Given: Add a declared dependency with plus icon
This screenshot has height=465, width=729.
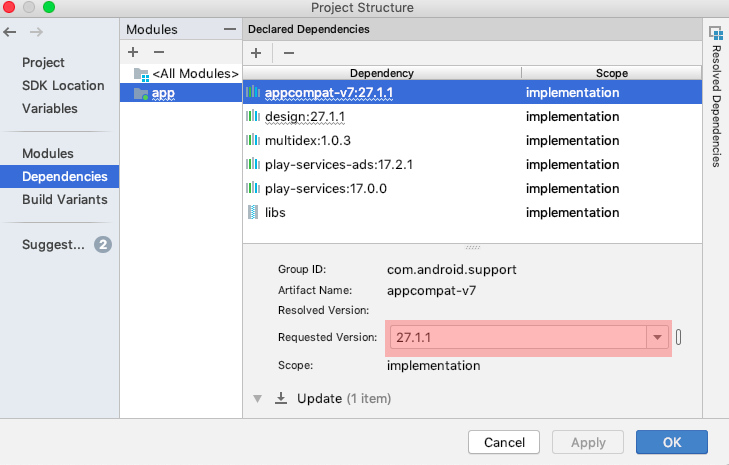Looking at the screenshot, I should click(256, 53).
